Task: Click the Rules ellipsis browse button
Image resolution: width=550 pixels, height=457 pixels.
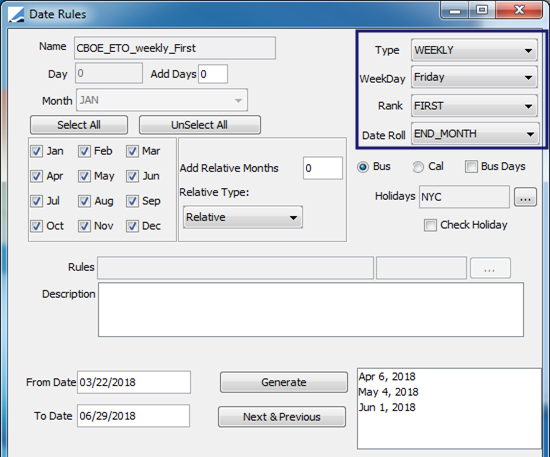Action: (x=490, y=268)
